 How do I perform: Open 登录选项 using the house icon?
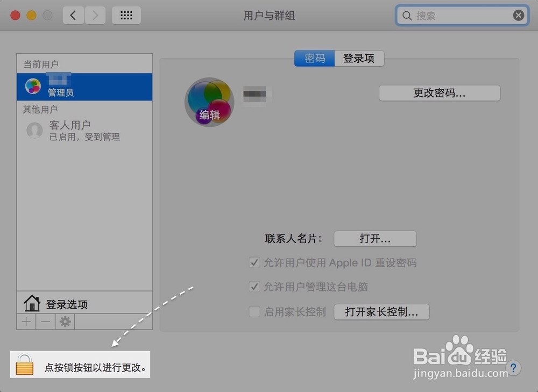(32, 302)
